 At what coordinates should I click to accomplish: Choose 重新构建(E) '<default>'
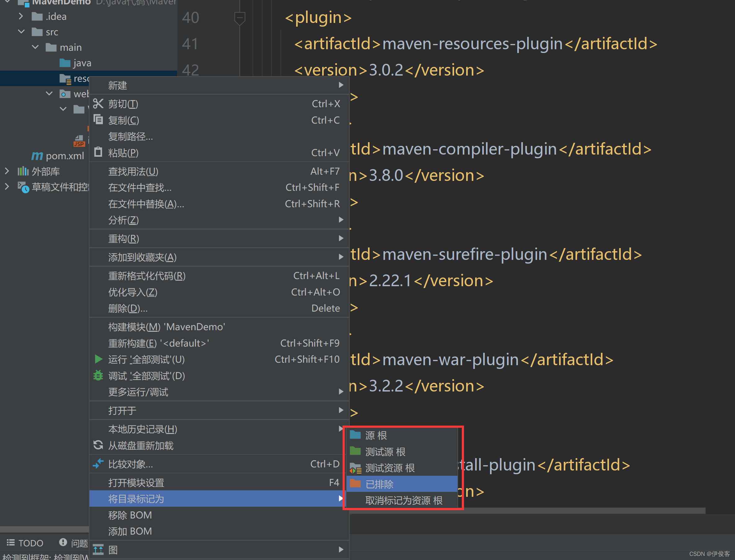(219, 343)
